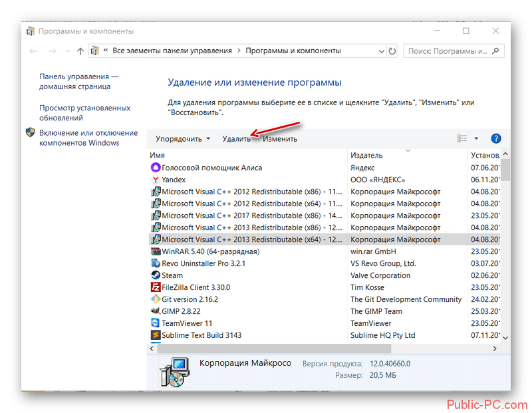
Task: Click horizontal scrollbar right arrow
Action: 495,348
